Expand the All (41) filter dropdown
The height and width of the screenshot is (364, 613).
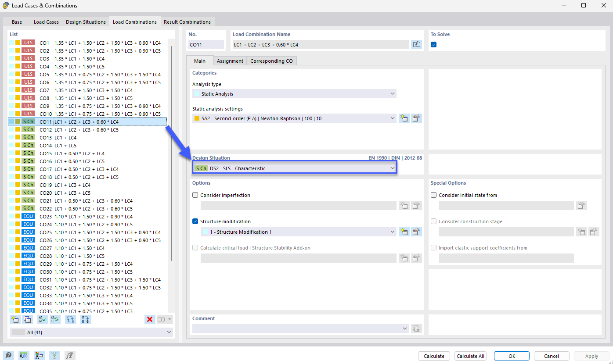[169, 332]
